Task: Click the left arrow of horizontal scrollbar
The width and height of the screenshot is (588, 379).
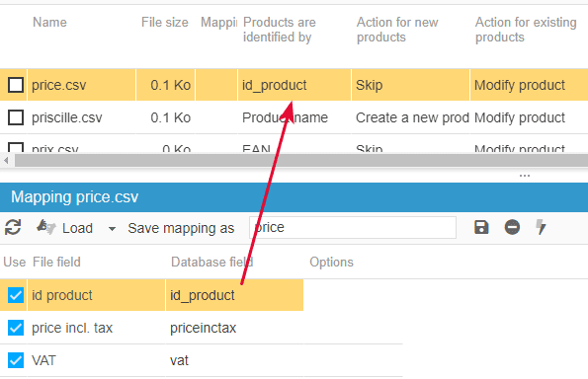Action: click(x=6, y=160)
